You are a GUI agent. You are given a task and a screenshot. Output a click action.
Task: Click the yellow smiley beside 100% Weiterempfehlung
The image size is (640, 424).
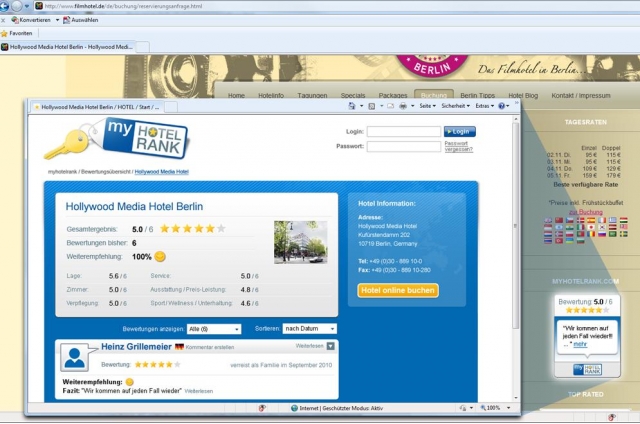(159, 257)
